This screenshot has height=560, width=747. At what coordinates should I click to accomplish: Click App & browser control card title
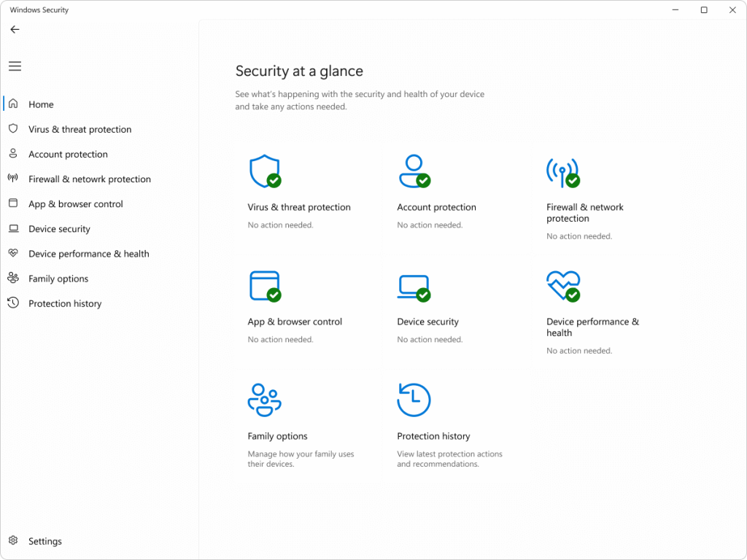click(295, 322)
